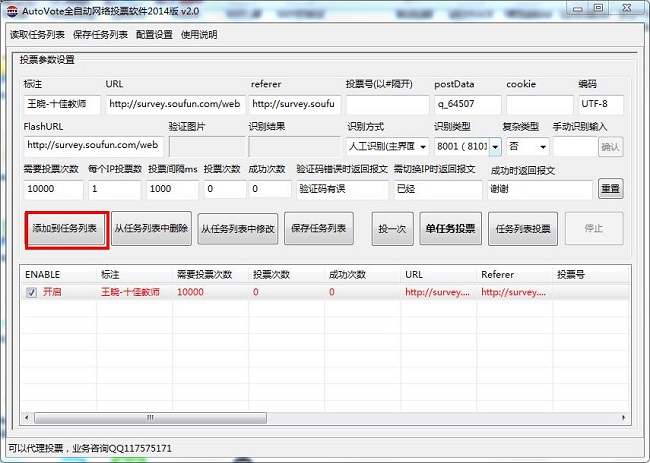
Task: Focus the 投票次数 input field
Action: click(x=225, y=189)
